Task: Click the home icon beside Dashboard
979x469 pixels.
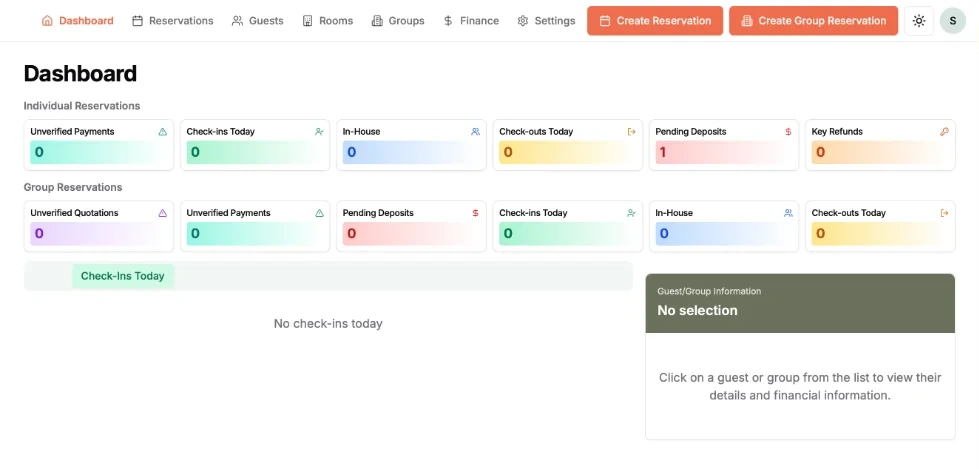Action: 47,21
